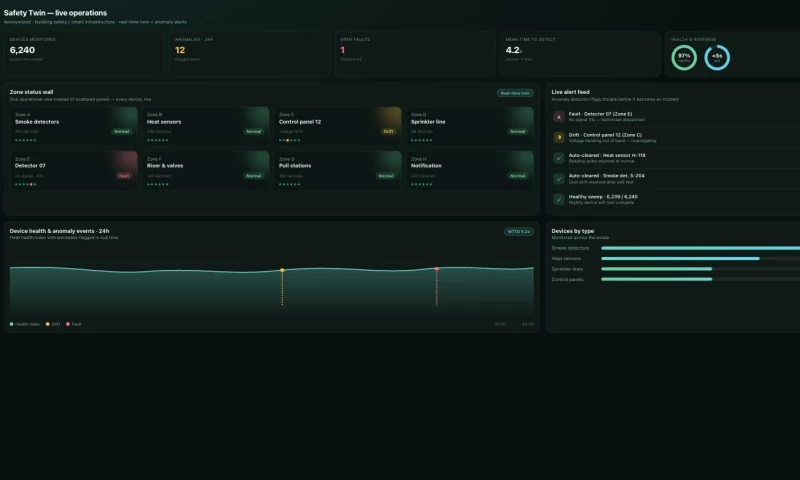Click the Zone status wall heading
The image size is (800, 480).
point(31,92)
